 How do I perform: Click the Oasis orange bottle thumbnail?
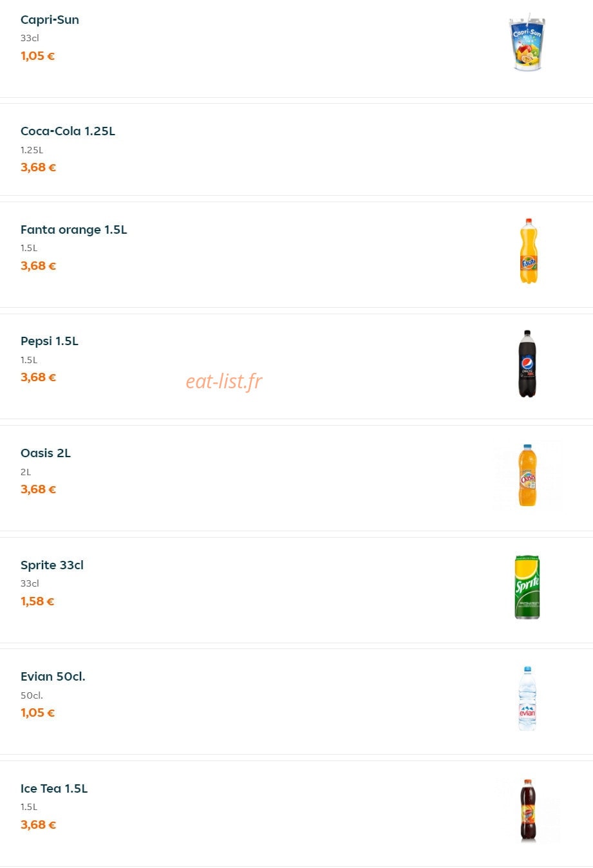click(x=527, y=475)
